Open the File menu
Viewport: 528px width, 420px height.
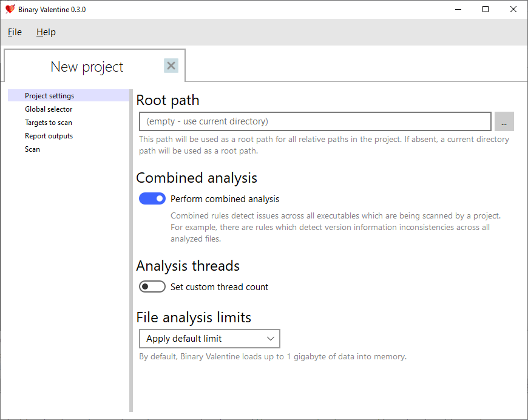pos(15,32)
